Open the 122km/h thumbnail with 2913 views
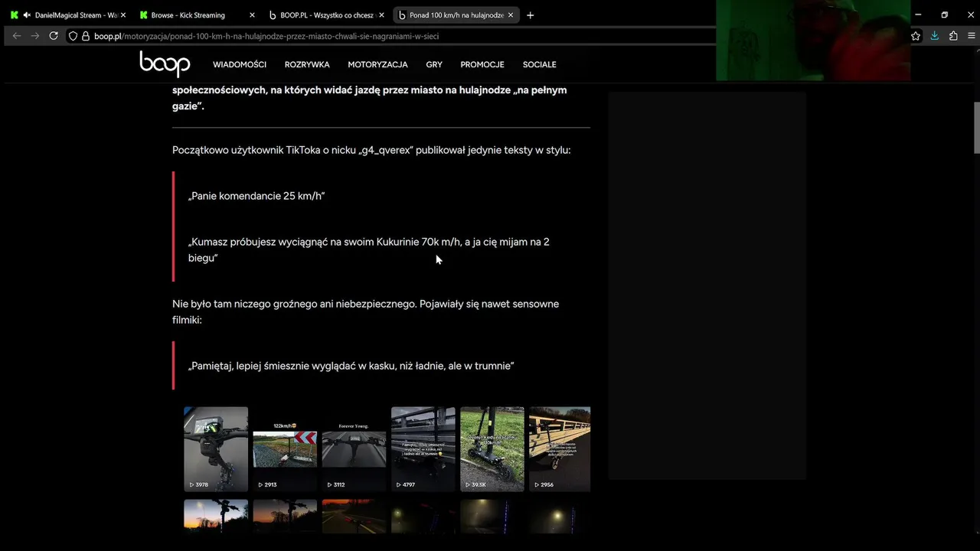Screen dimensions: 980x551 pyautogui.click(x=285, y=448)
